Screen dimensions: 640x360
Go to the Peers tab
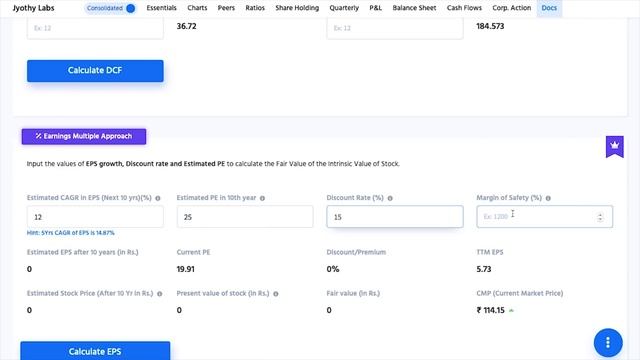click(x=226, y=8)
